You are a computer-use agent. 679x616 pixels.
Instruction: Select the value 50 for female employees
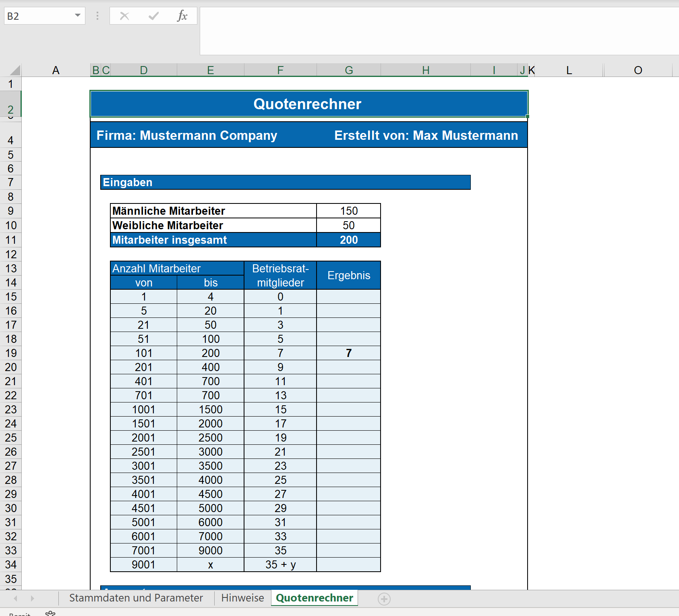[x=349, y=226]
